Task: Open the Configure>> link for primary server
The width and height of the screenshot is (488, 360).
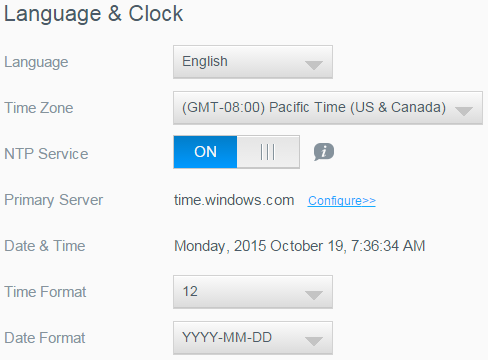Action: click(x=342, y=201)
